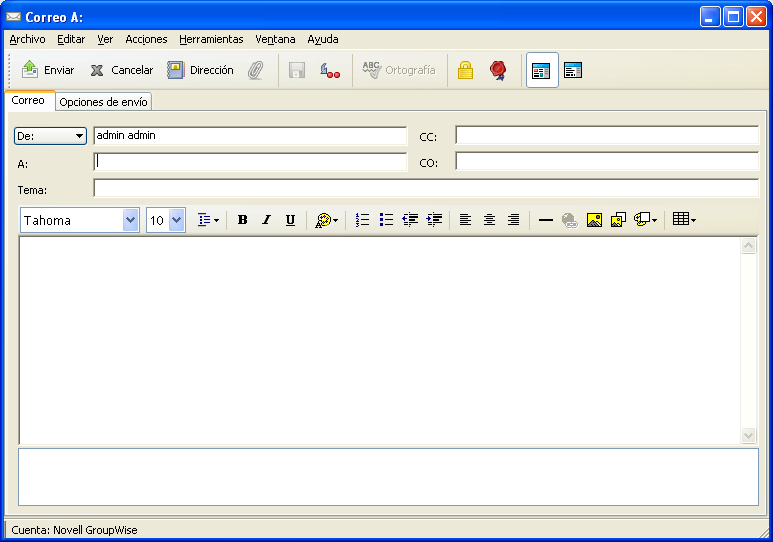Click the save floppy disk icon
Image resolution: width=773 pixels, height=542 pixels.
[x=297, y=70]
